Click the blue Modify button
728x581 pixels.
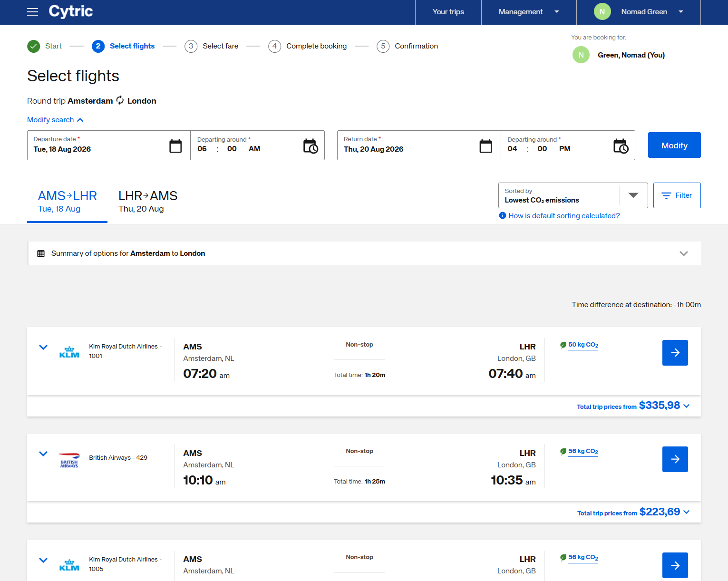[674, 145]
